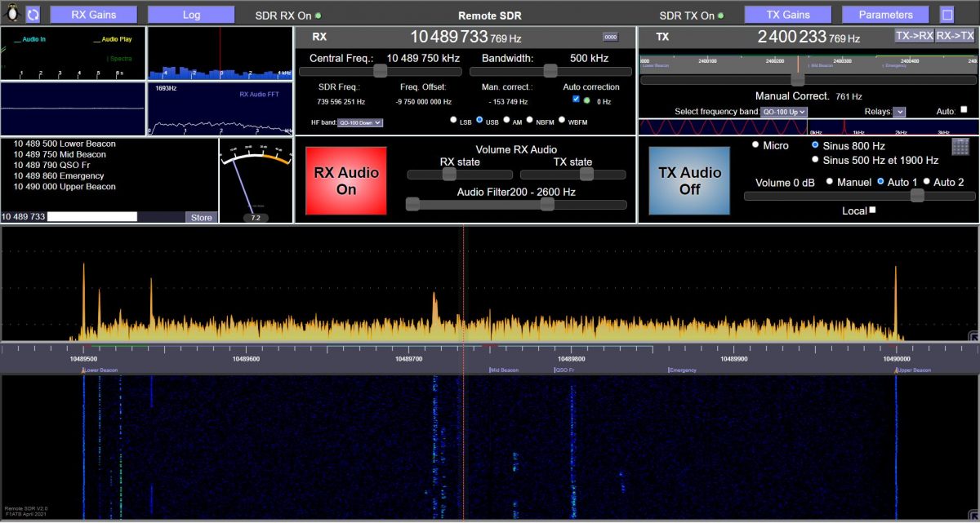The image size is (980, 523).
Task: Open the HF band dropdown
Action: [x=359, y=122]
